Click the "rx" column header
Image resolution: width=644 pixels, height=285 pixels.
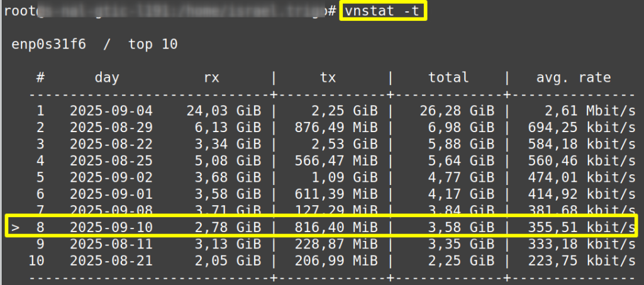coord(212,77)
